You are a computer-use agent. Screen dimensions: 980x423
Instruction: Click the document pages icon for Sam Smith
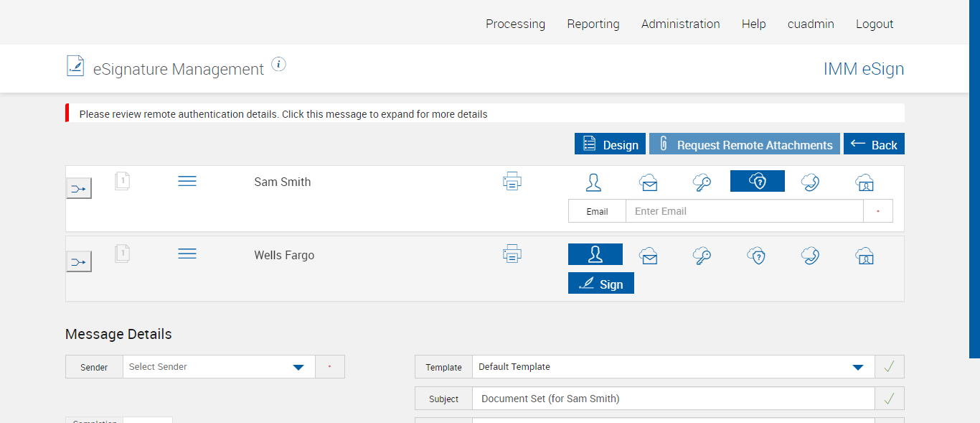click(123, 181)
